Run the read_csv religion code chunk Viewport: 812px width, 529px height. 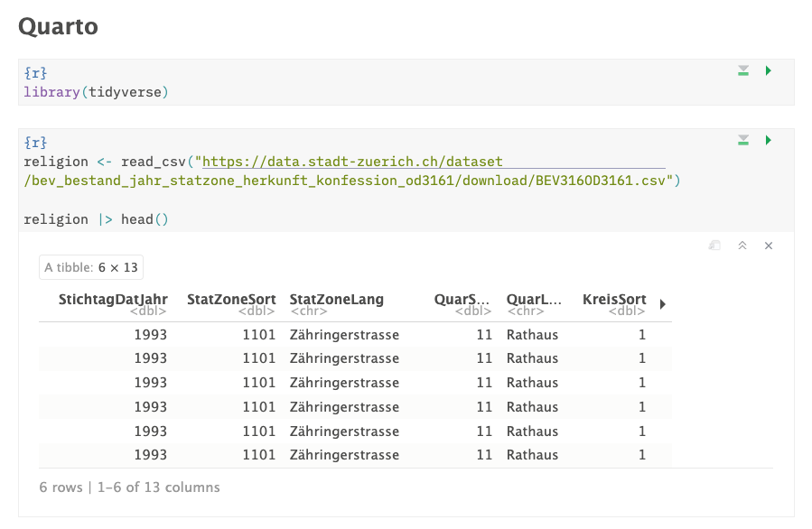(x=769, y=140)
